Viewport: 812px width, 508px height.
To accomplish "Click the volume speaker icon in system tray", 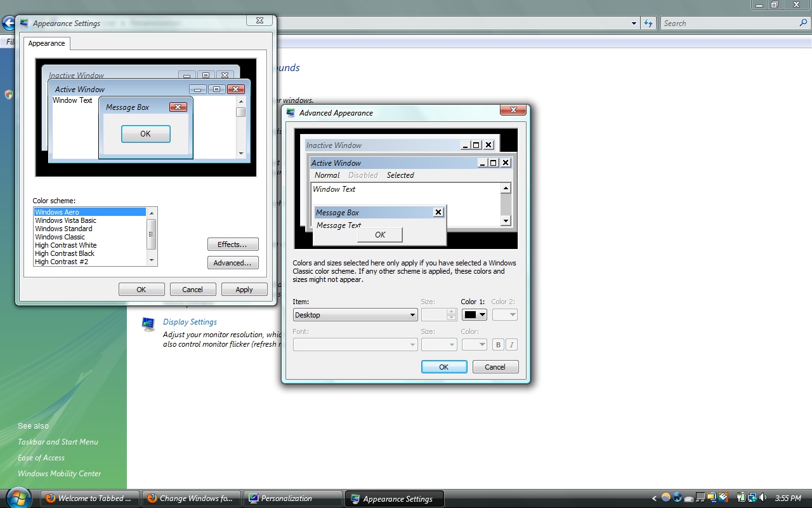I will tap(762, 498).
